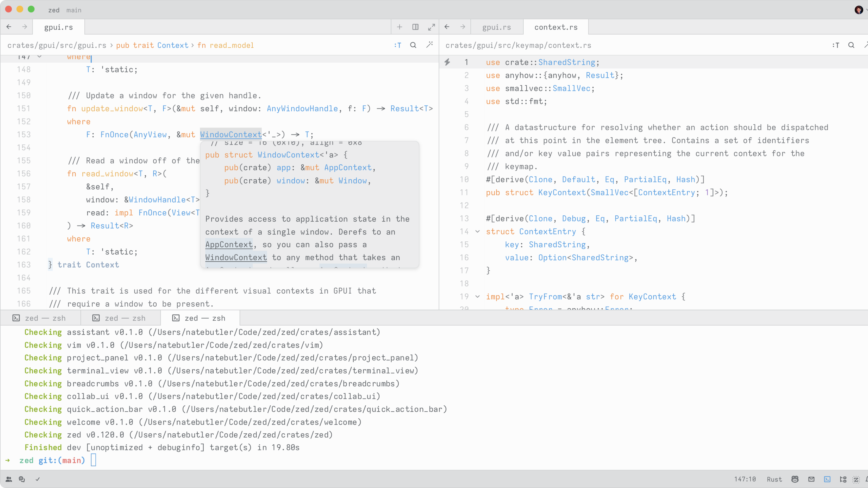Toggle the Zed assistant panel icon

point(856,479)
